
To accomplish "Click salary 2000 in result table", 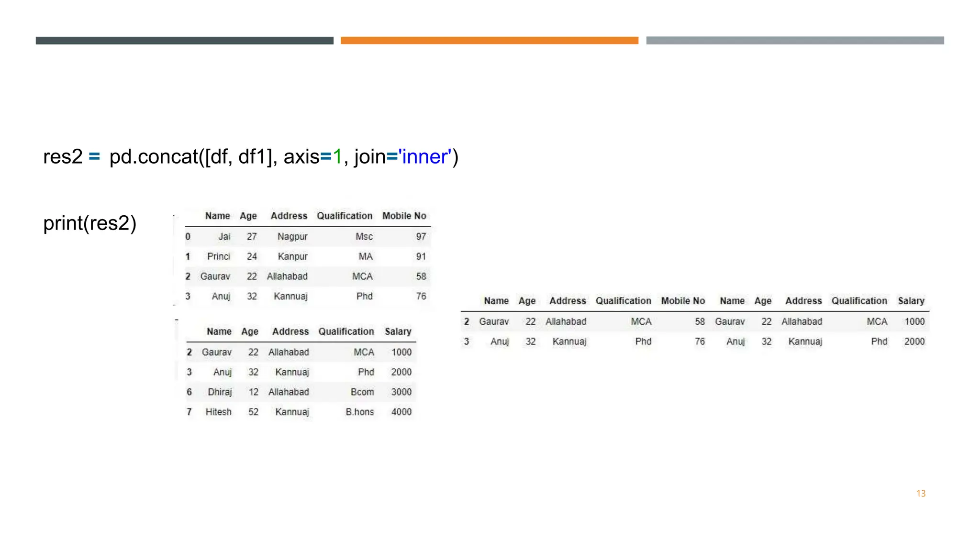I will pyautogui.click(x=914, y=342).
